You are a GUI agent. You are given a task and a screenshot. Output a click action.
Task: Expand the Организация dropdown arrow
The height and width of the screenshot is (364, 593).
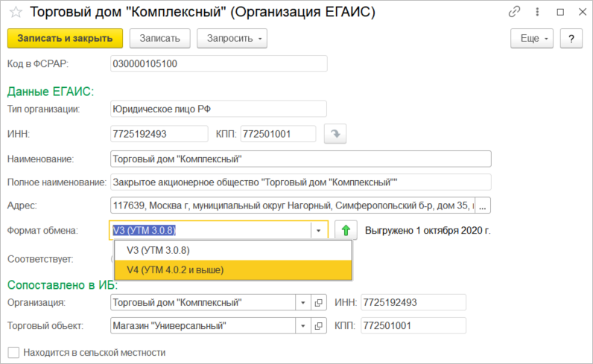pyautogui.click(x=302, y=303)
